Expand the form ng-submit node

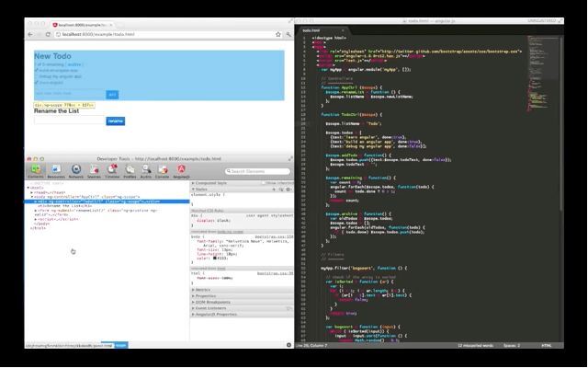click(x=36, y=211)
